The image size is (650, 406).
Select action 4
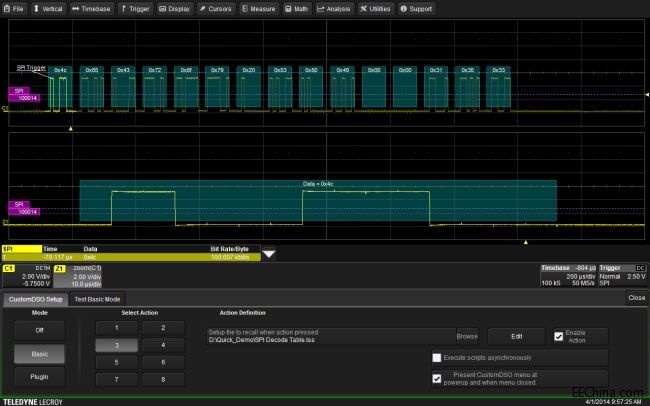pyautogui.click(x=163, y=345)
